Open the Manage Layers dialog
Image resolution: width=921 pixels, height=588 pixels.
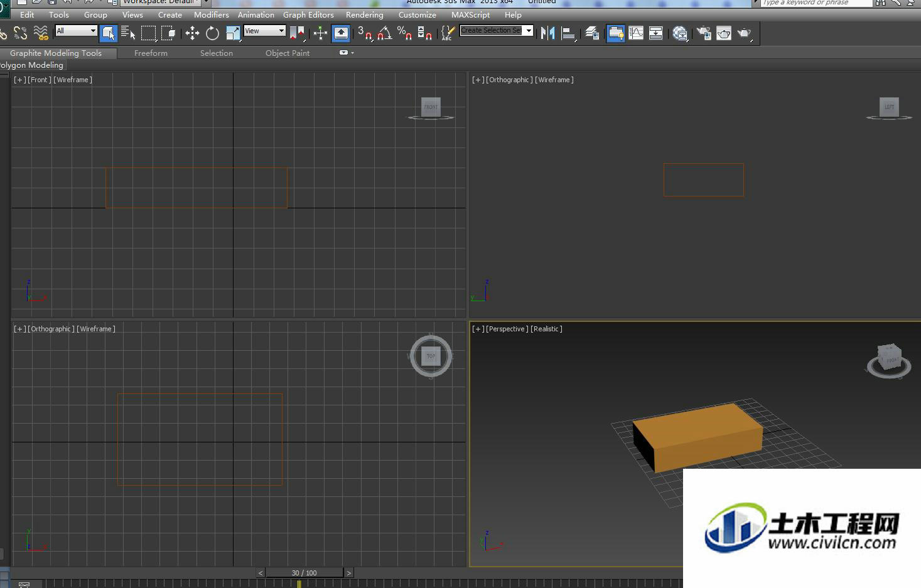click(x=592, y=33)
